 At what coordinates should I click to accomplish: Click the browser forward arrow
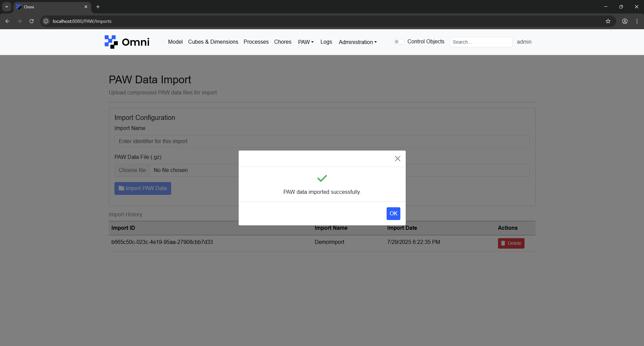(19, 21)
